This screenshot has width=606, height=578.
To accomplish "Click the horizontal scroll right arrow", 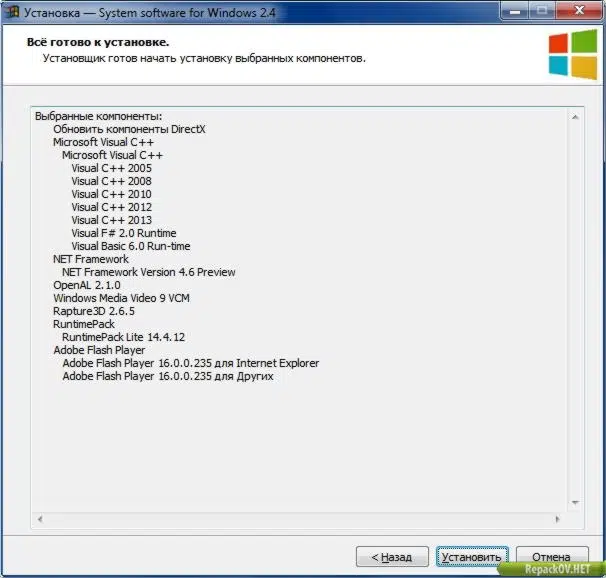I will click(557, 519).
